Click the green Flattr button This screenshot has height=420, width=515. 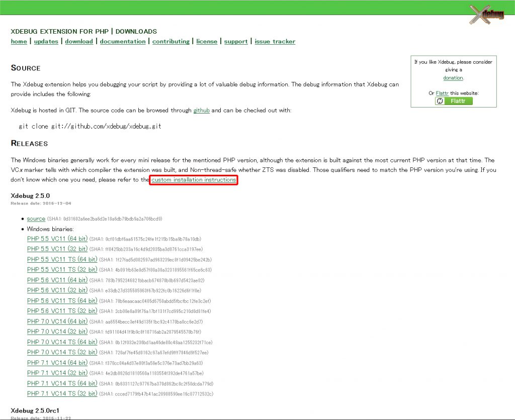[454, 101]
